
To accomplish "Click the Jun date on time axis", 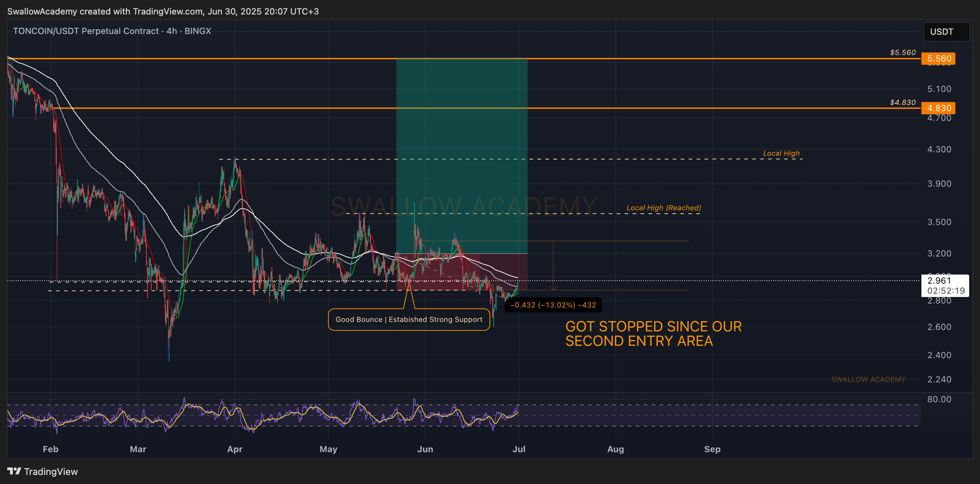I will click(x=425, y=449).
